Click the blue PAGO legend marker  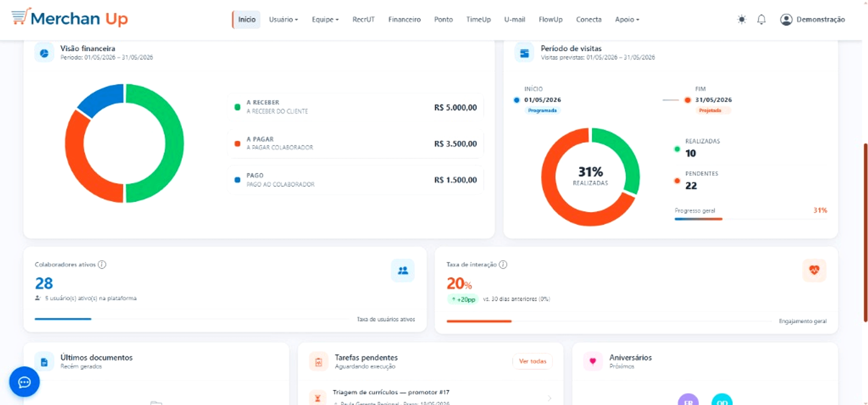237,180
